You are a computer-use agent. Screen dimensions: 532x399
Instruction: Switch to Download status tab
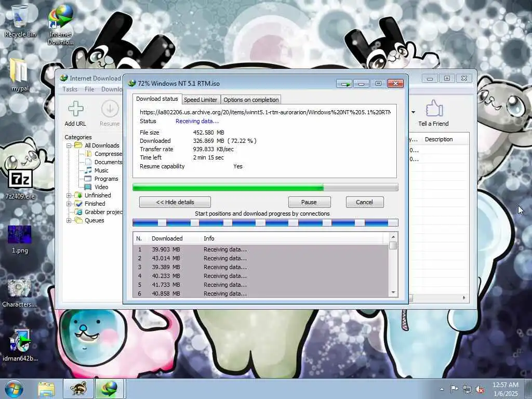point(157,99)
